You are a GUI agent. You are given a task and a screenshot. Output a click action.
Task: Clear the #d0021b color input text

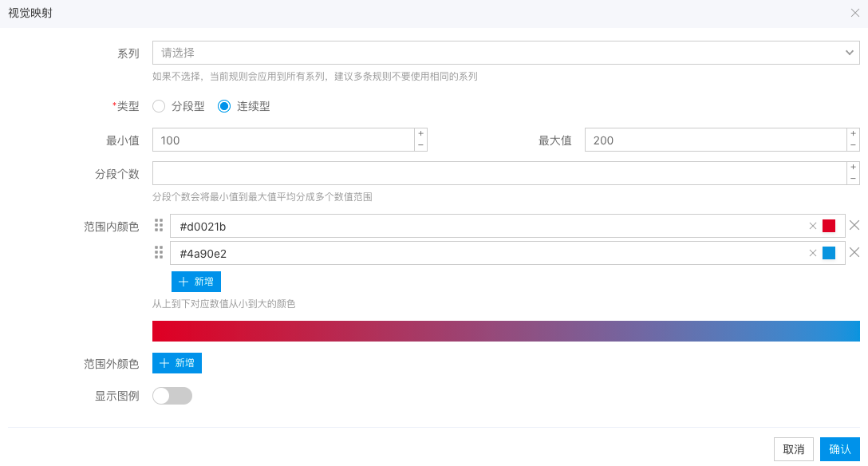click(x=813, y=226)
